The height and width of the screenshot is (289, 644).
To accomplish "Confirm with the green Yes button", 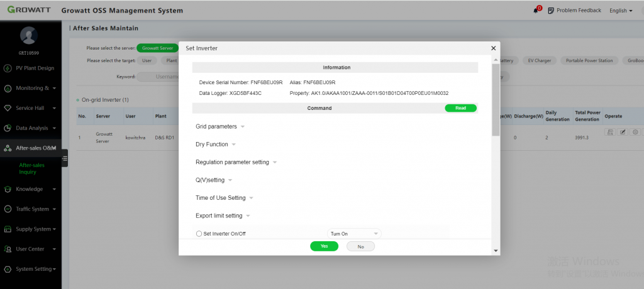I will click(x=324, y=246).
